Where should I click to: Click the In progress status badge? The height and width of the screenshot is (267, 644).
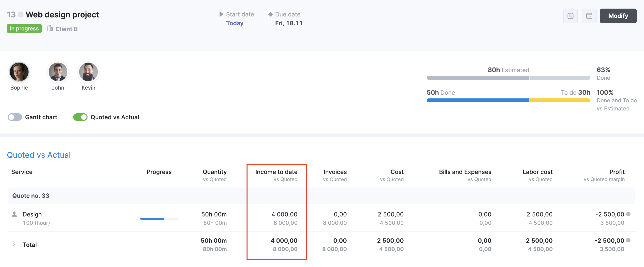[x=24, y=28]
